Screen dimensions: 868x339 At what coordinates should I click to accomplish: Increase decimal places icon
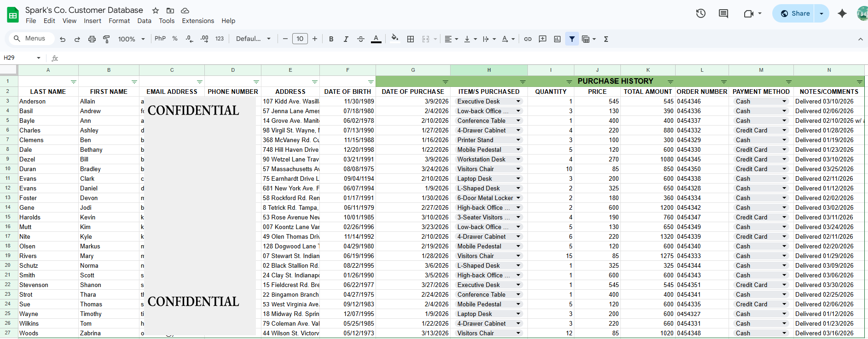click(x=204, y=39)
